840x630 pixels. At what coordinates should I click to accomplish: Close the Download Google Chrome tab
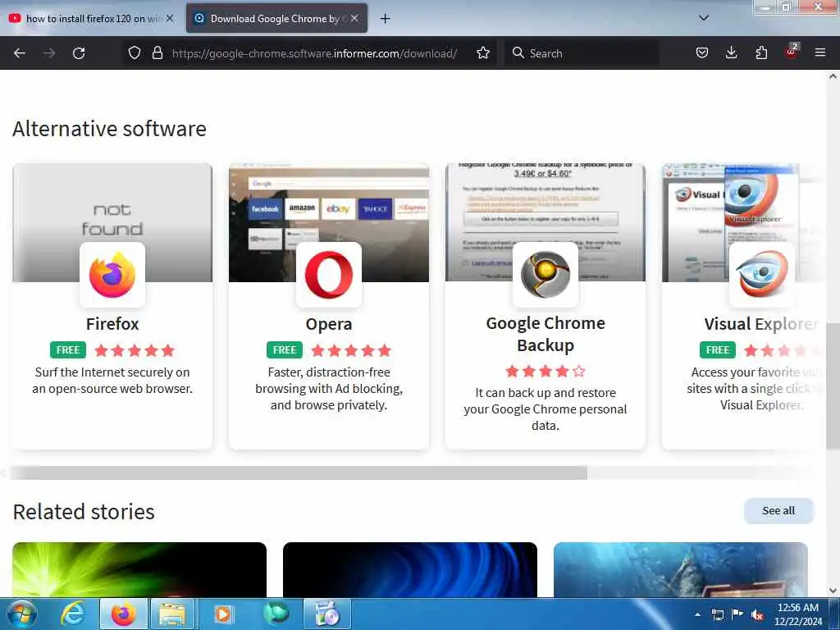pyautogui.click(x=354, y=18)
